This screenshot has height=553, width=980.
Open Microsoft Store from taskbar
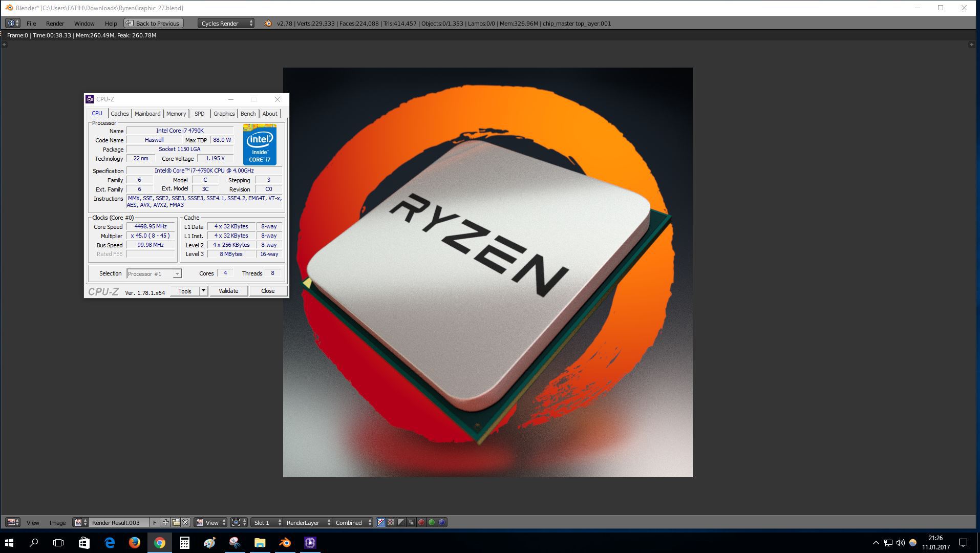(84, 543)
